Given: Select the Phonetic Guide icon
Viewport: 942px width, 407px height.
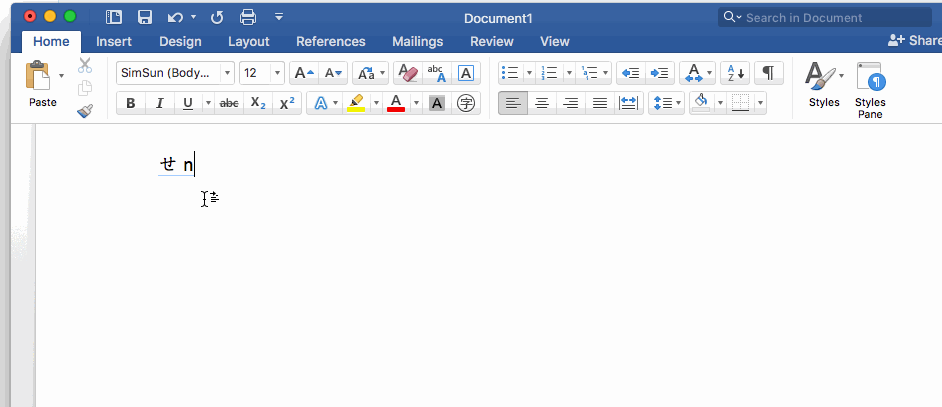Looking at the screenshot, I should point(437,73).
